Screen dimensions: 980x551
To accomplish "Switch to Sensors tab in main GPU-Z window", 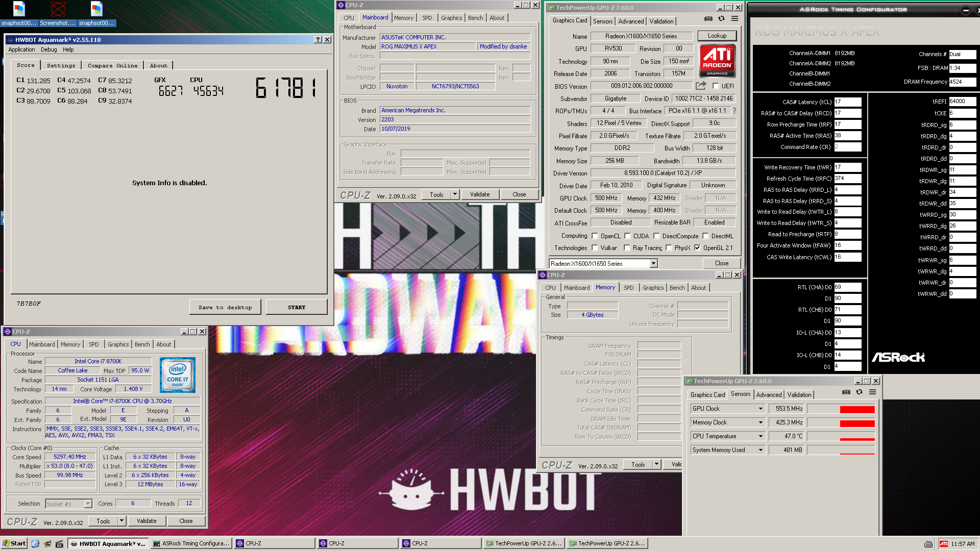I will [x=603, y=21].
